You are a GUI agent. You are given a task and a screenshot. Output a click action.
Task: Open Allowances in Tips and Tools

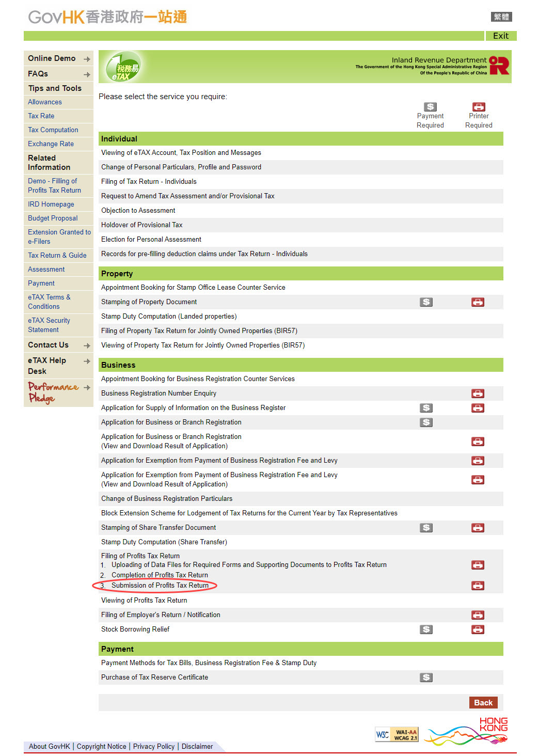[45, 102]
